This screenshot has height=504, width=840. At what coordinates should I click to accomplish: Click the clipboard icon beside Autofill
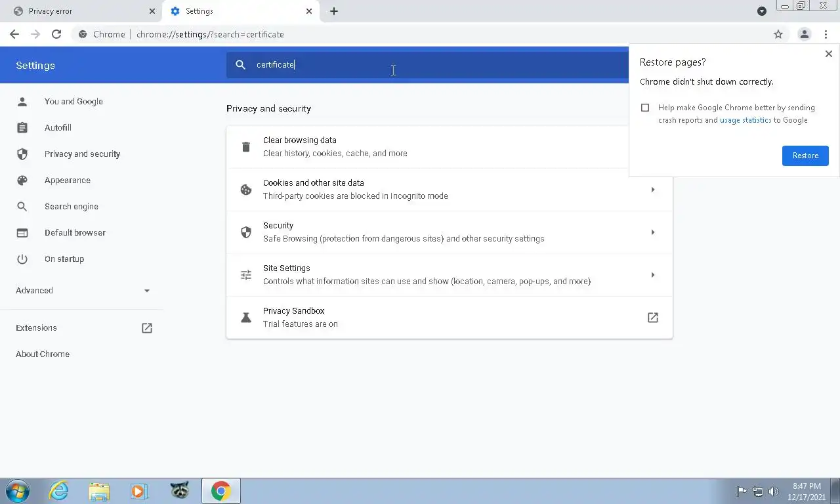point(22,127)
